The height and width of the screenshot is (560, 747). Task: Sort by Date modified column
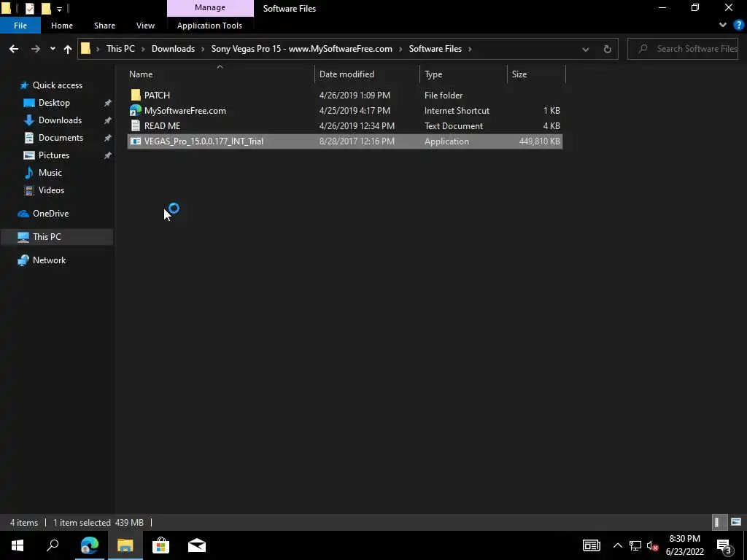pos(347,74)
